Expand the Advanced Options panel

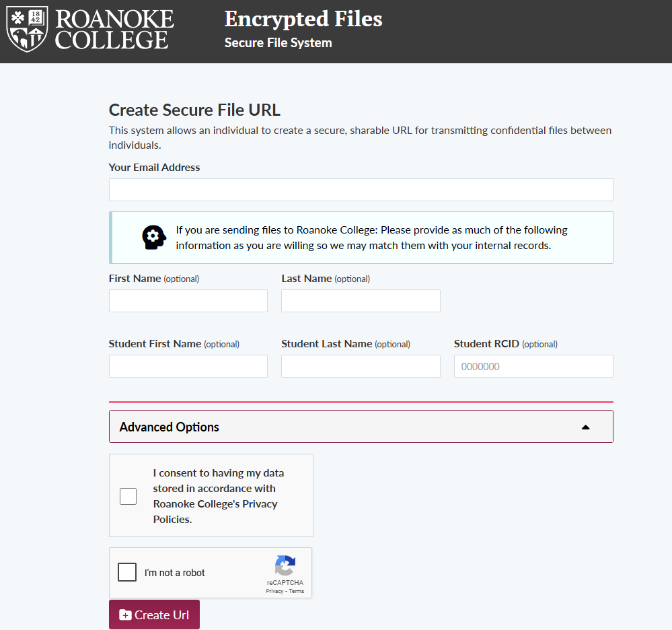(x=361, y=427)
